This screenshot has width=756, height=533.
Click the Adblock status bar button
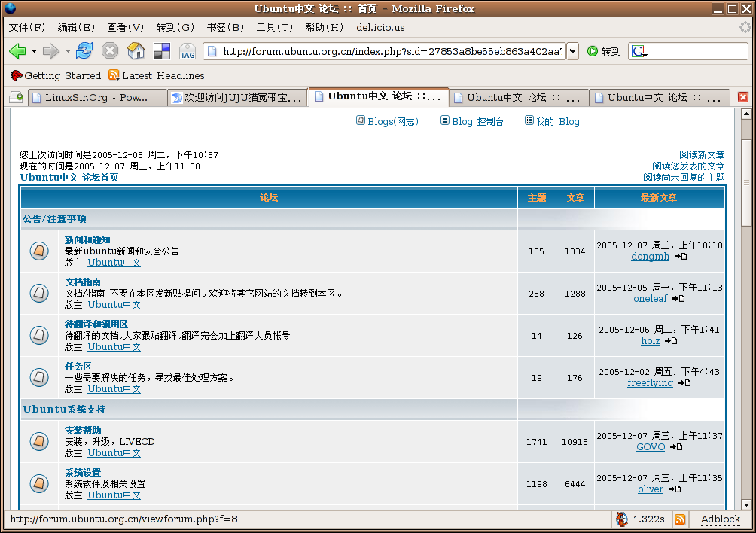coord(721,519)
